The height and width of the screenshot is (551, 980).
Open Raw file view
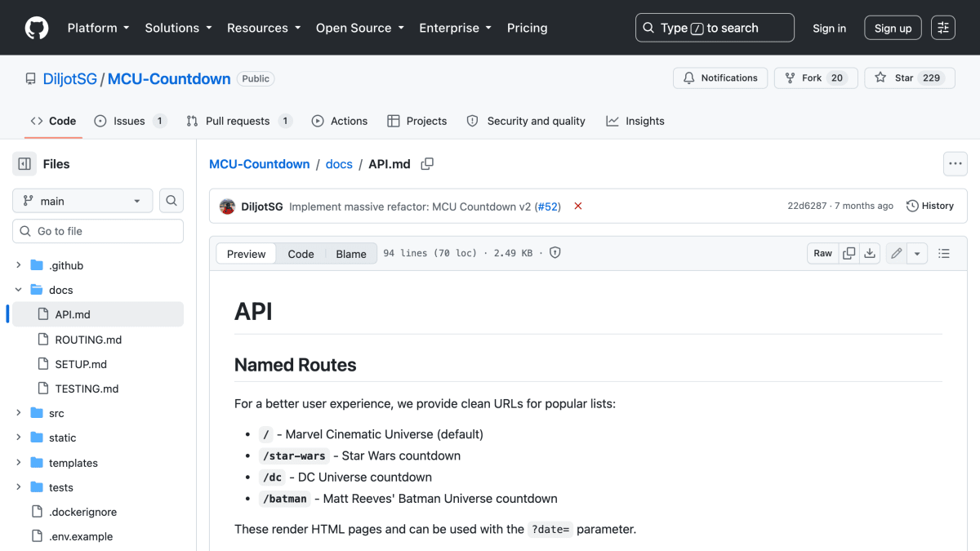823,253
